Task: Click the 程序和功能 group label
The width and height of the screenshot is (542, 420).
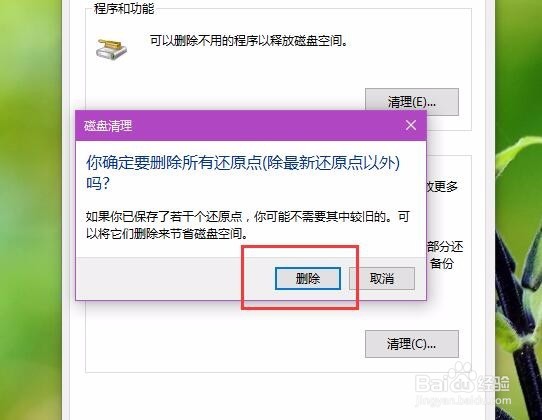Action: pyautogui.click(x=124, y=9)
